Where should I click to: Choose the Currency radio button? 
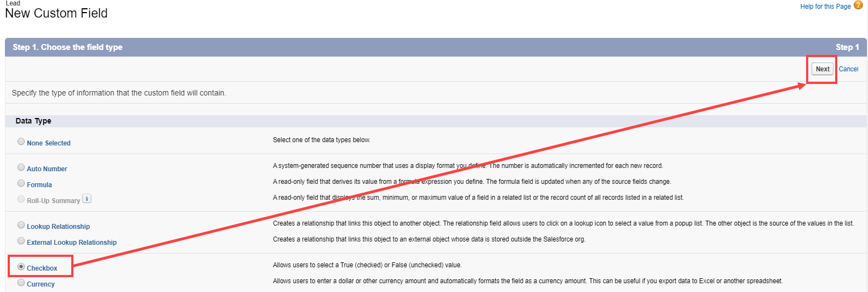(x=21, y=283)
